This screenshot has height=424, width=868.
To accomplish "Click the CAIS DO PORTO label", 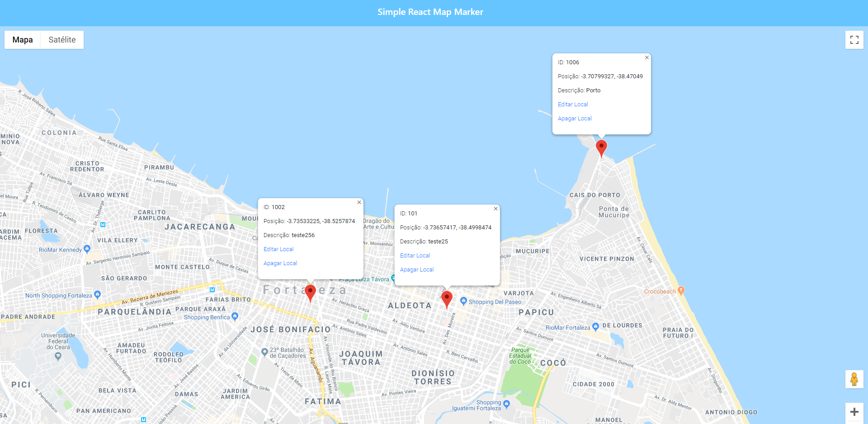I will [x=595, y=195].
